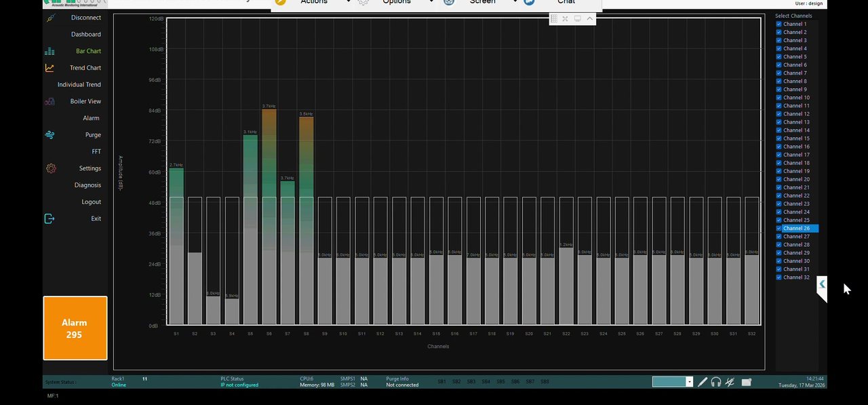Click the Purge wind icon

[50, 135]
